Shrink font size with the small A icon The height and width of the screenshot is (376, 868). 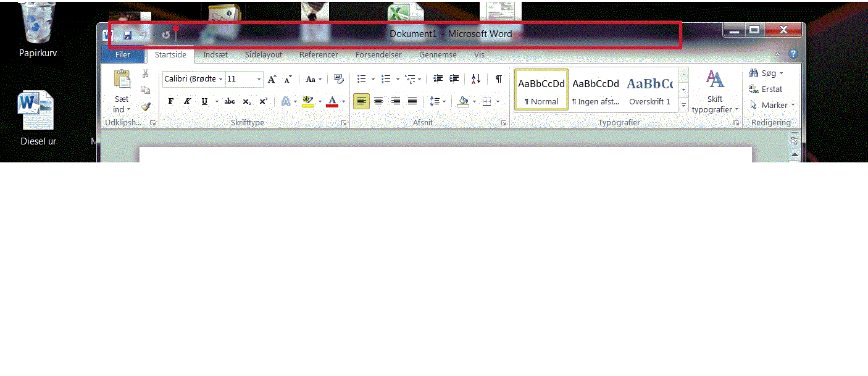tap(288, 79)
